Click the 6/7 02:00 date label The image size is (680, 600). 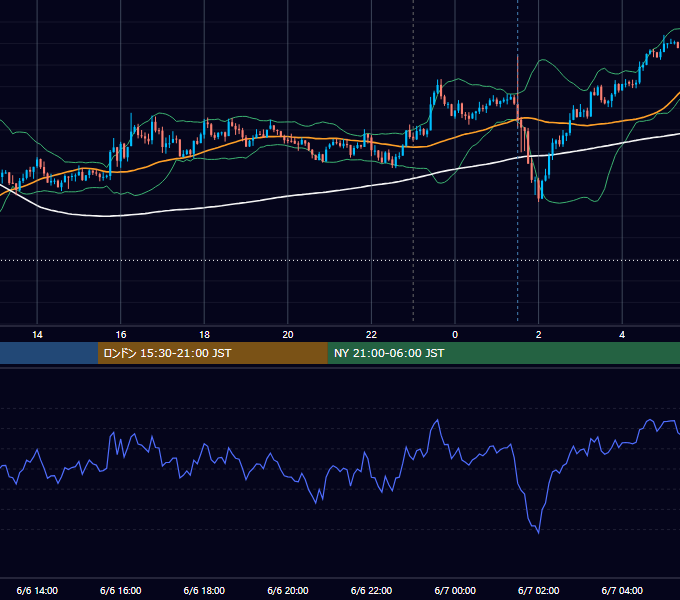539,590
